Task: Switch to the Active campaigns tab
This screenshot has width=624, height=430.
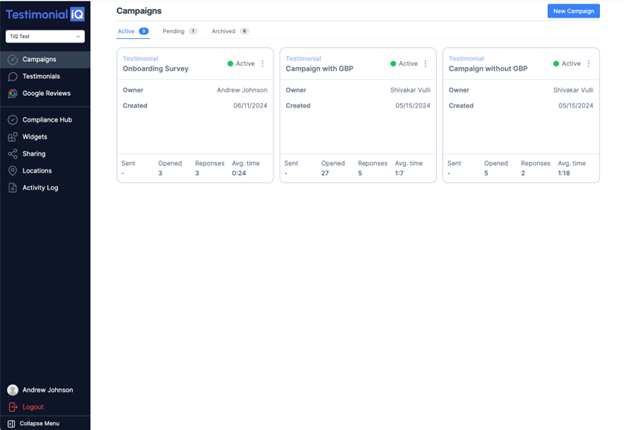Action: coord(133,31)
